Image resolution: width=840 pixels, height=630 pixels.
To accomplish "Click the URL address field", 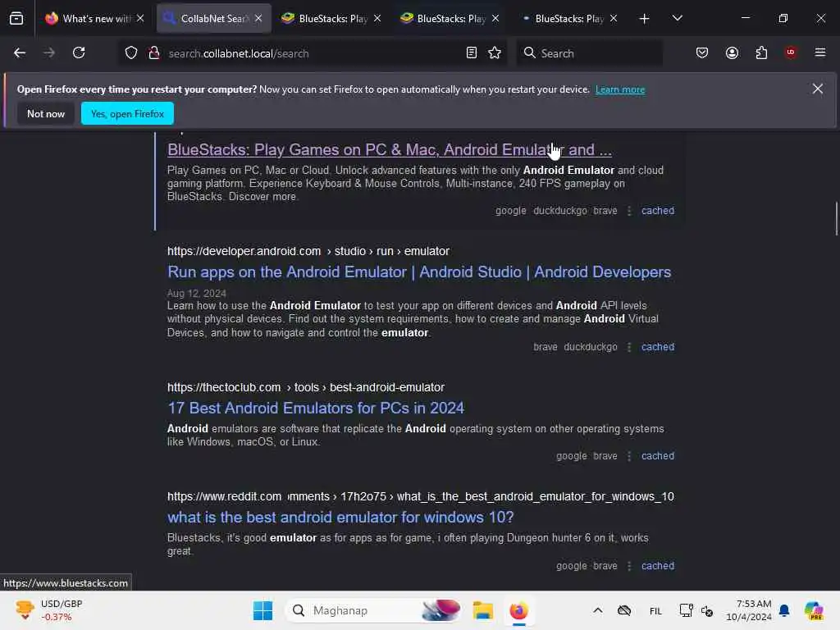I will point(313,53).
